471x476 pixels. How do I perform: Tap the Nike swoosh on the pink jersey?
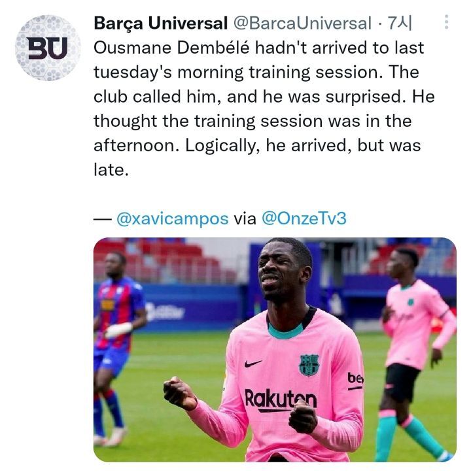pos(253,363)
